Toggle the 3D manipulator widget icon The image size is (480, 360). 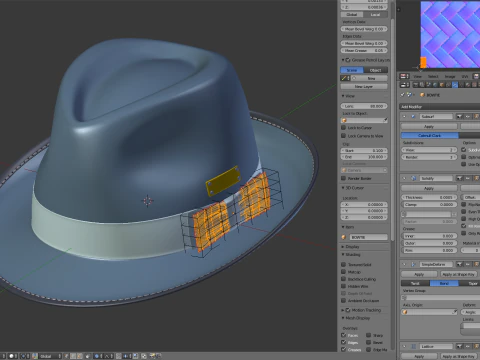[x=35, y=356]
